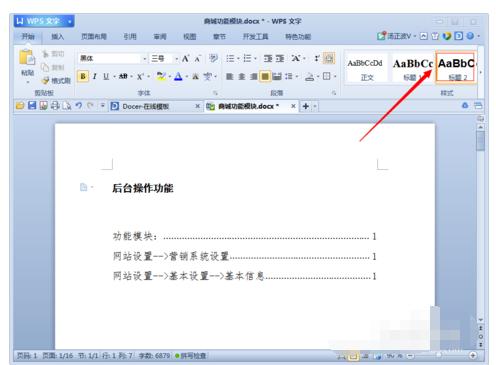Viewport: 496px width, 365px height.
Task: Toggle Bold formatting button
Action: coord(83,76)
